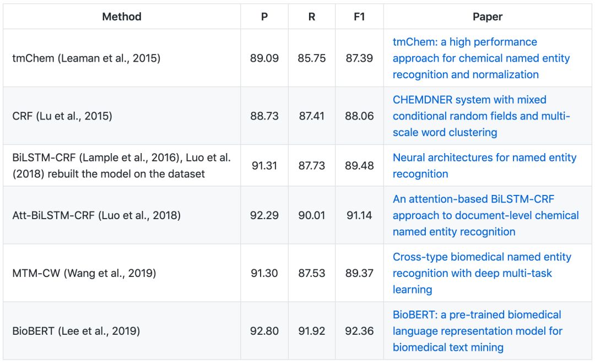Select the BioBERT (Lee et al., 2019) cell

(x=76, y=331)
